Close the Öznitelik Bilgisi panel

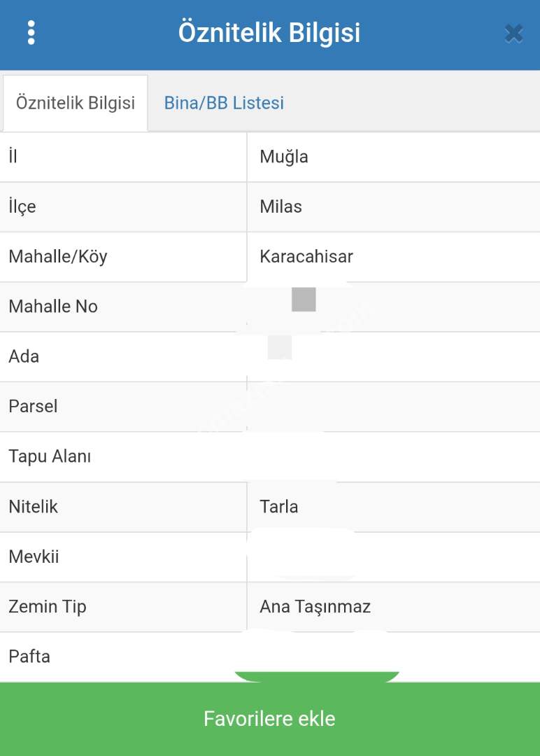513,34
